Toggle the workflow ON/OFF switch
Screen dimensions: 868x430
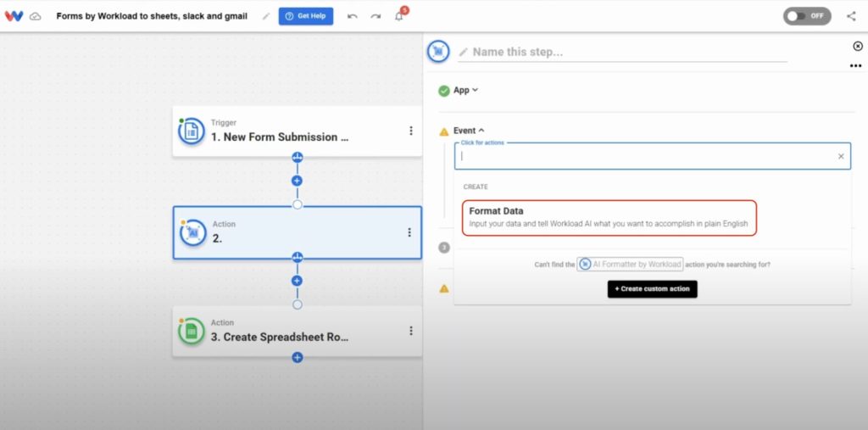coord(807,16)
